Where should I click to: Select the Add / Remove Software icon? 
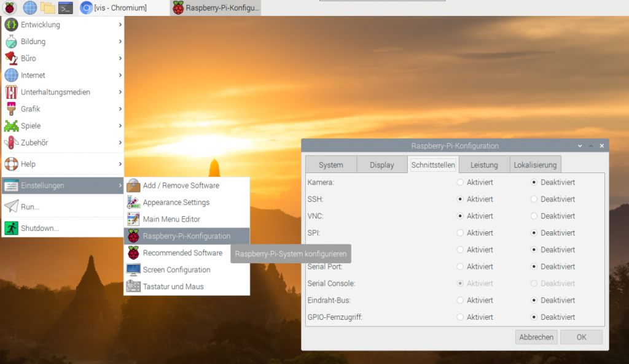(133, 185)
